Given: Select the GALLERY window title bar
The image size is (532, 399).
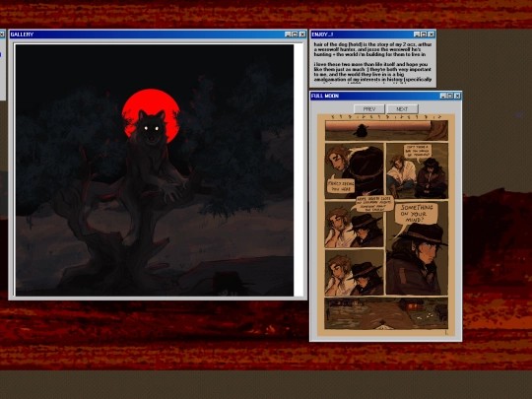Looking at the screenshot, I should 158,34.
